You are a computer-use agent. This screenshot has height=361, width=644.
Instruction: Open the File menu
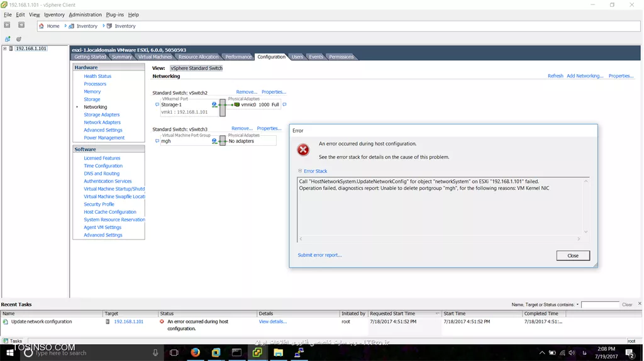pos(8,15)
